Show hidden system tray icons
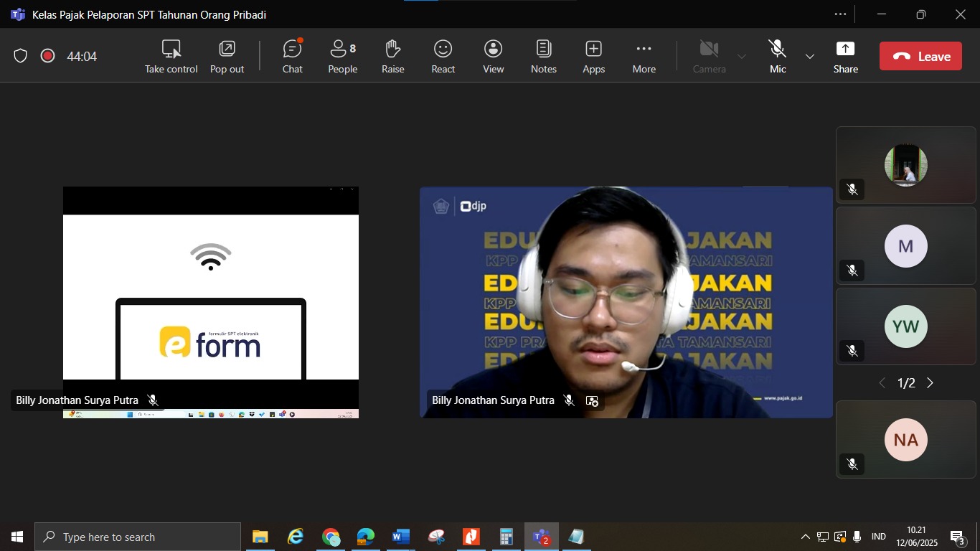 pyautogui.click(x=805, y=537)
